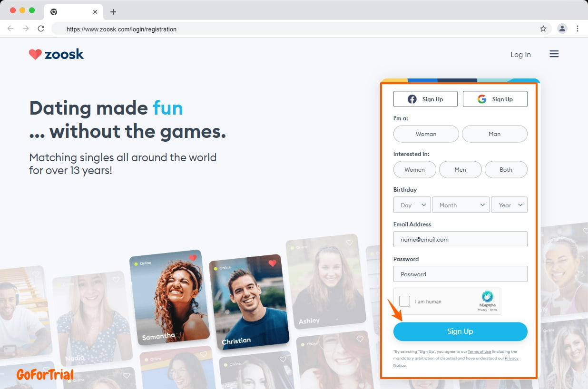The width and height of the screenshot is (588, 389).
Task: Focus the Email Address field
Action: 461,239
